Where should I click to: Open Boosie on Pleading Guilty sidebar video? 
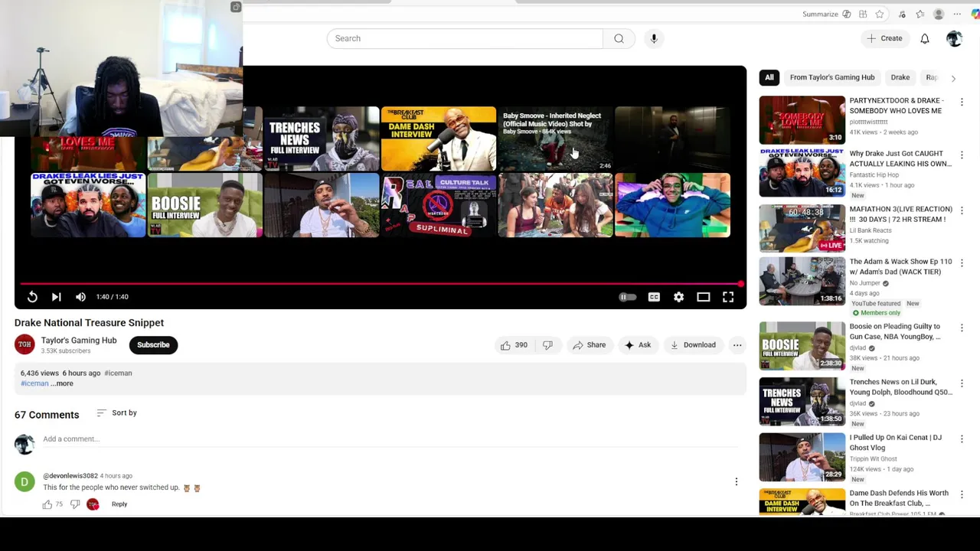tap(802, 346)
